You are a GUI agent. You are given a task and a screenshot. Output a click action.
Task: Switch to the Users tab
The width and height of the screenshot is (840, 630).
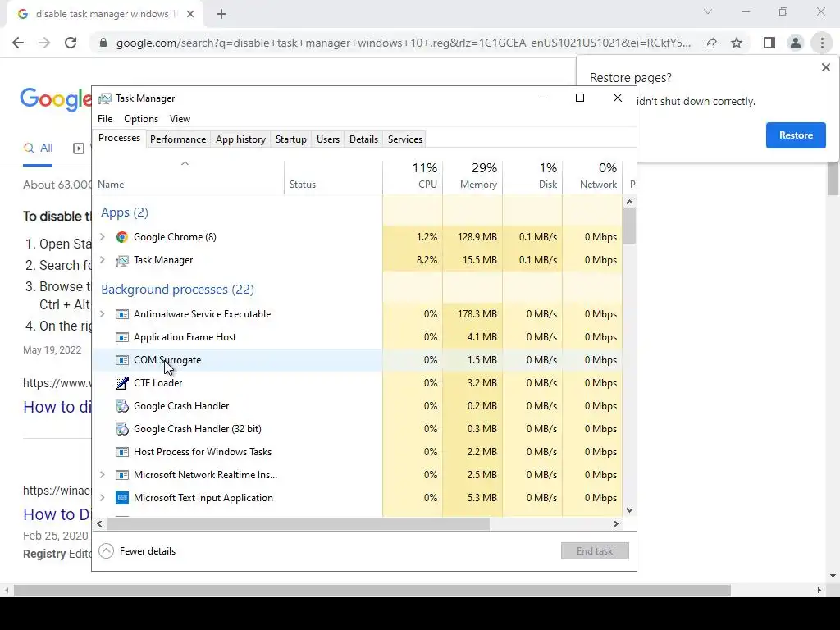pyautogui.click(x=328, y=139)
